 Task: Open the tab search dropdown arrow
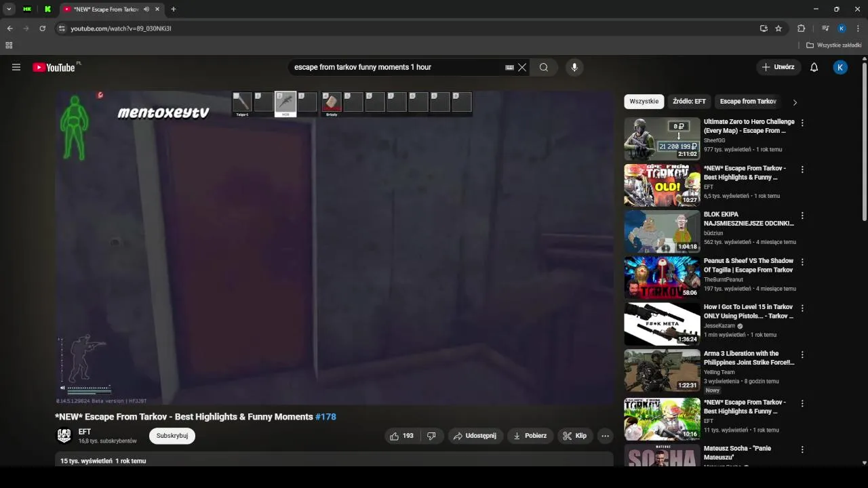coord(9,9)
